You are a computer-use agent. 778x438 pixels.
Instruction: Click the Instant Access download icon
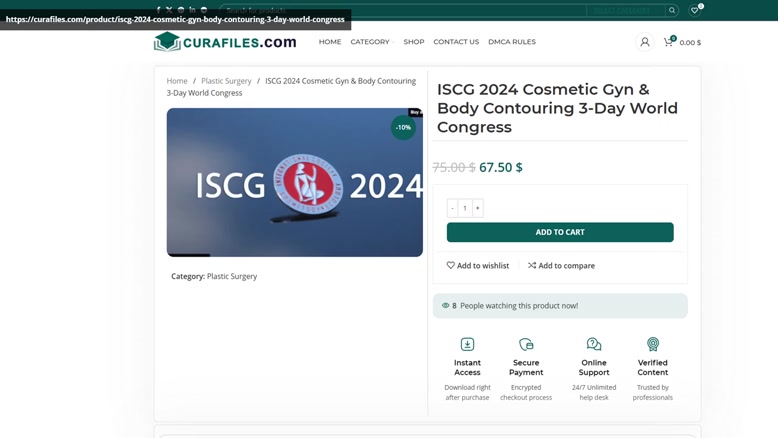pyautogui.click(x=467, y=344)
